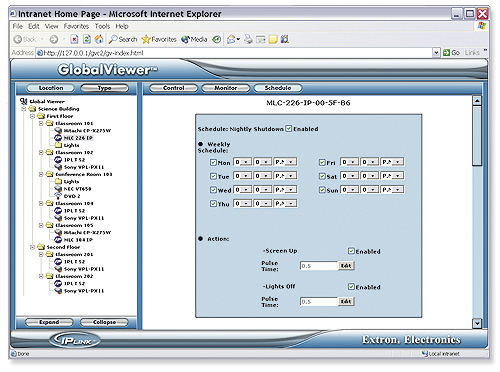The image size is (500, 372).
Task: Click the Refresh page icon
Action: pos(87,39)
